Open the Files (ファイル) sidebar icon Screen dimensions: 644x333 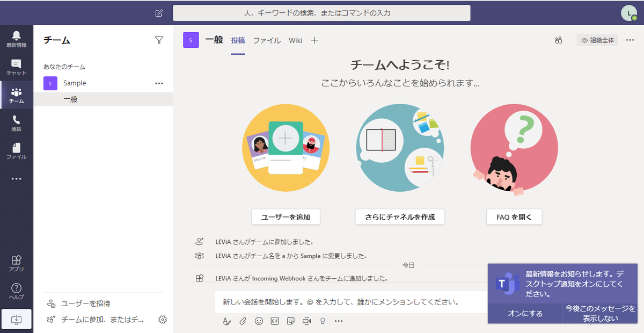click(17, 151)
